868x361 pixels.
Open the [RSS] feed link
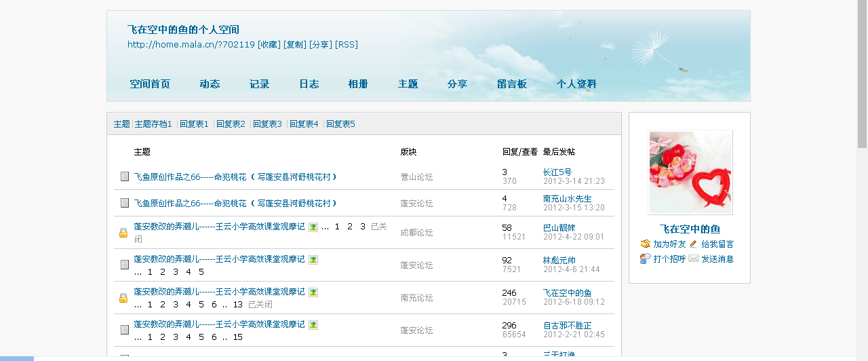click(x=347, y=45)
